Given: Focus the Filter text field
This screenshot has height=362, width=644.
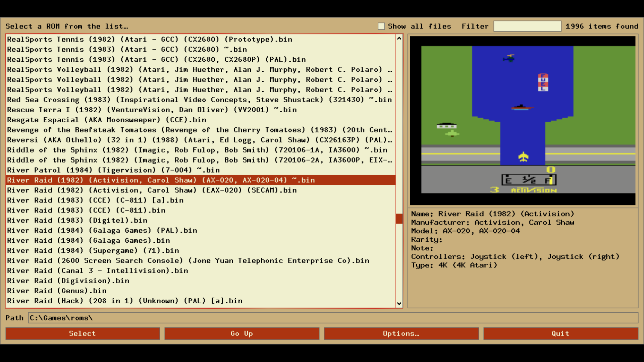Looking at the screenshot, I should 527,26.
